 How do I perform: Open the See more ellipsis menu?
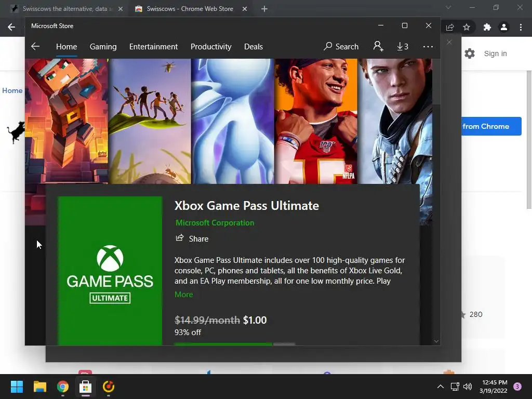pyautogui.click(x=428, y=46)
